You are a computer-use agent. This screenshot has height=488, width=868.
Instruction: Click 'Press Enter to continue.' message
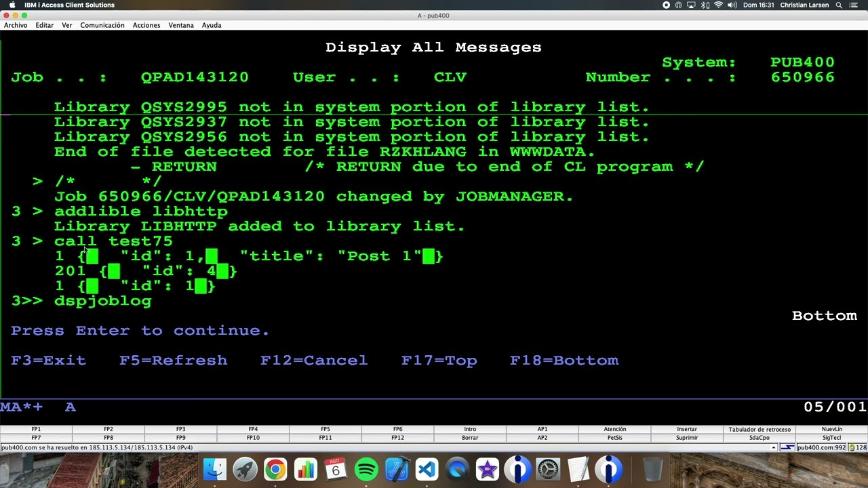(140, 331)
